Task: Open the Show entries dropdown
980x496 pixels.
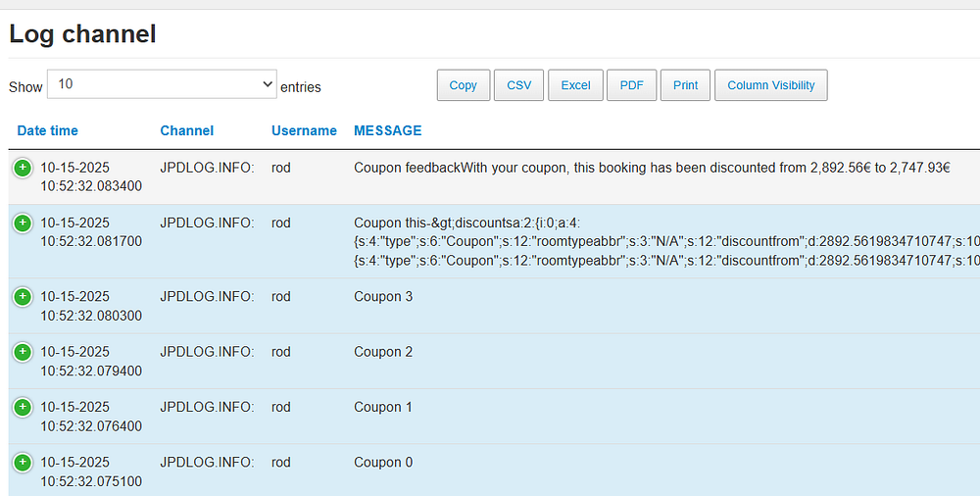Action: [x=162, y=84]
